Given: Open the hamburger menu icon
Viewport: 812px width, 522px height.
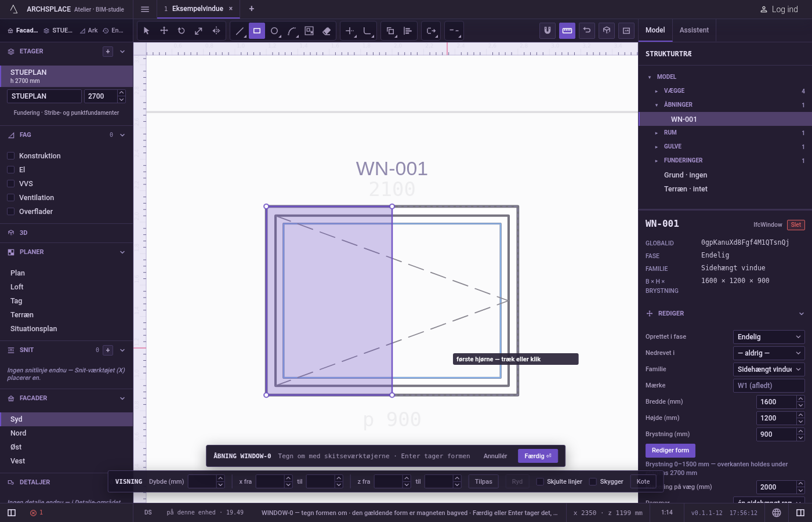Looking at the screenshot, I should click(x=145, y=9).
